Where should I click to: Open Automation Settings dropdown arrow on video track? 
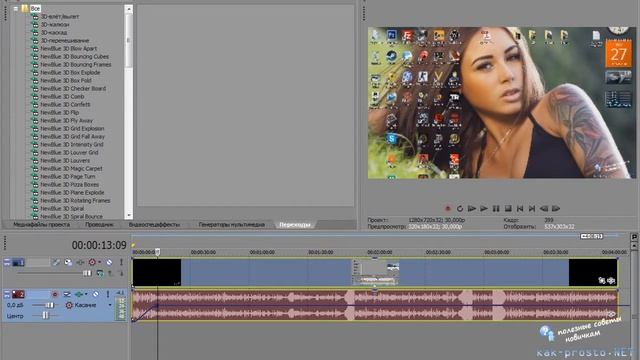(x=99, y=262)
